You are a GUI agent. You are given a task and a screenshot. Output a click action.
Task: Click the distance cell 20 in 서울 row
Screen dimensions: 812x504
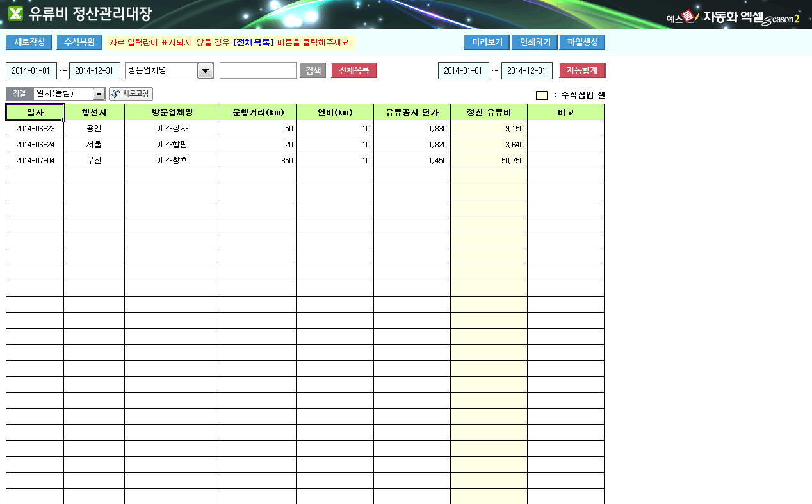[259, 144]
